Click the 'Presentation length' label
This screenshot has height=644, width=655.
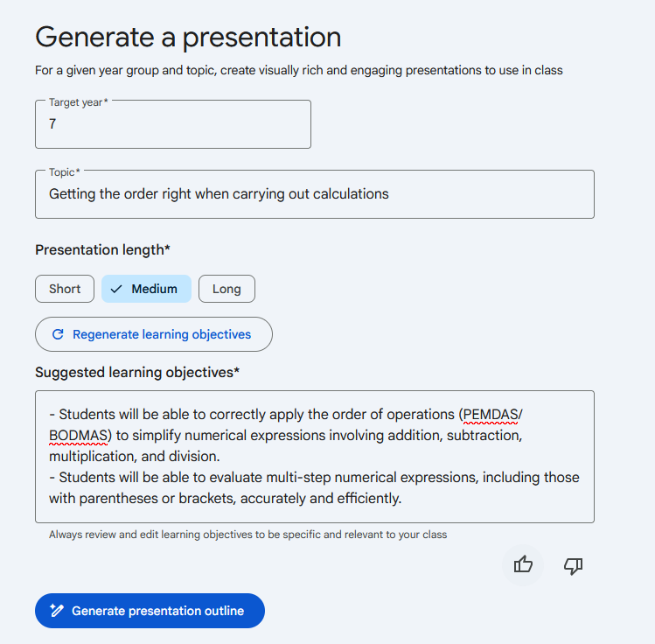(102, 250)
